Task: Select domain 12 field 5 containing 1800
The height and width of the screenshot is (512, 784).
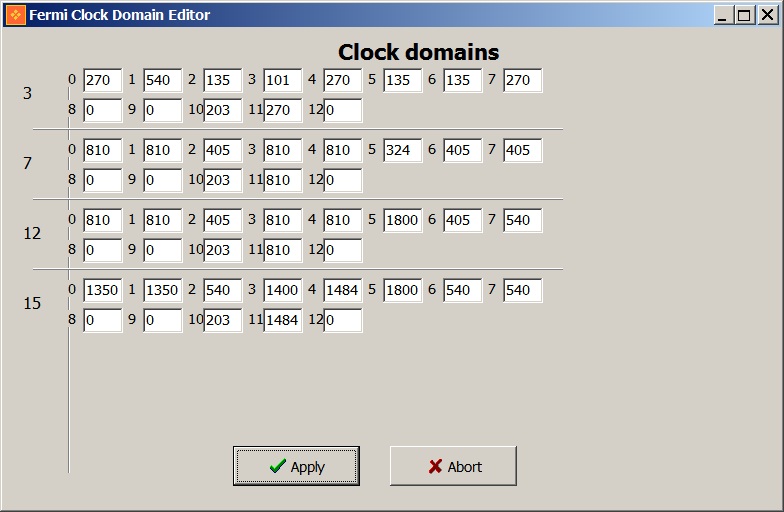Action: (x=403, y=221)
